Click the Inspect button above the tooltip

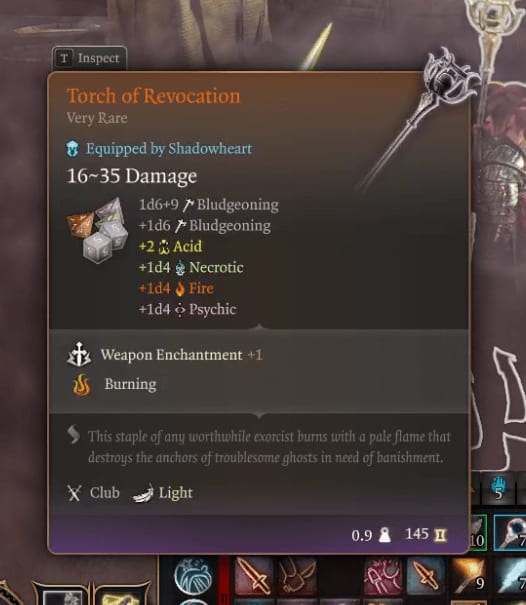coord(90,58)
